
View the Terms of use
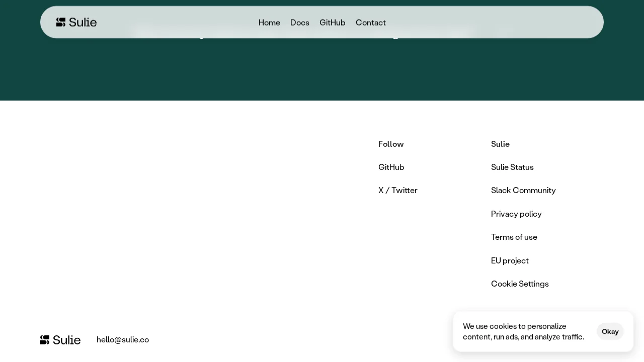pos(514,237)
